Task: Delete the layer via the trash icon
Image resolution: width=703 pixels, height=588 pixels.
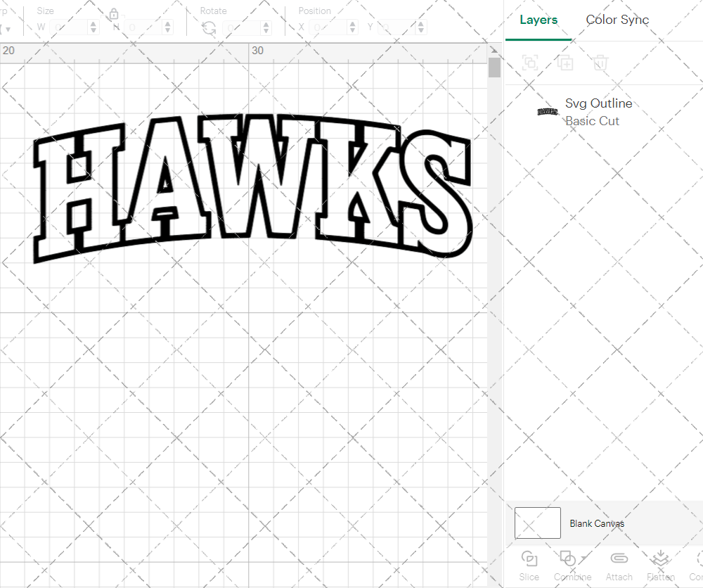Action: point(600,63)
